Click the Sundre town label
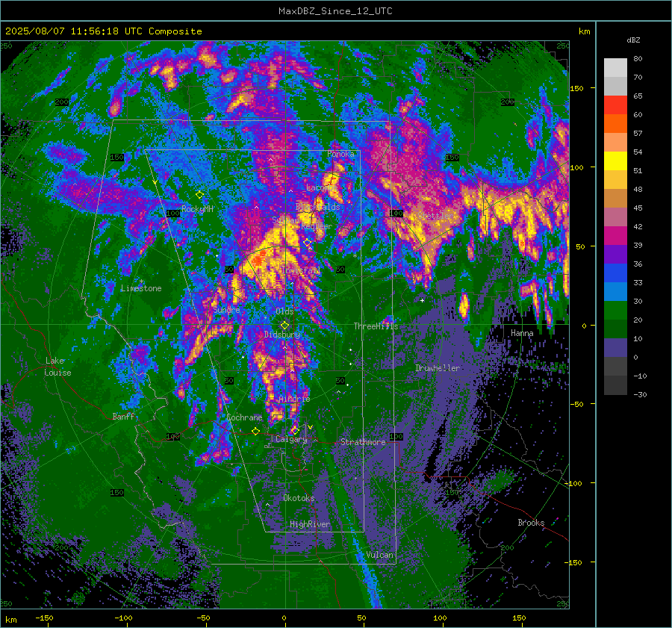 (226, 310)
